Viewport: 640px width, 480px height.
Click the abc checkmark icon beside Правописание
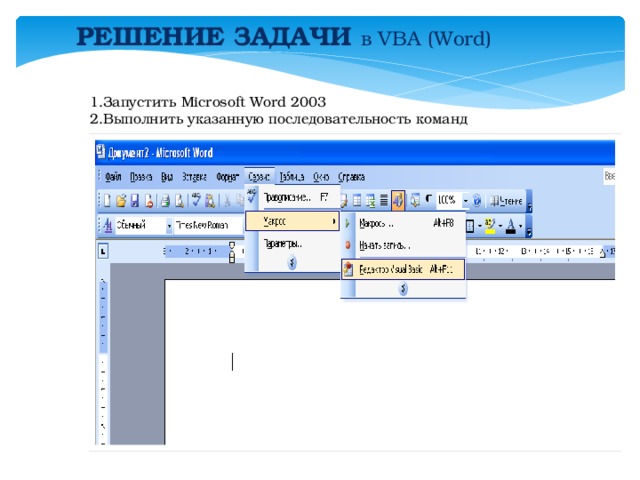(x=252, y=196)
